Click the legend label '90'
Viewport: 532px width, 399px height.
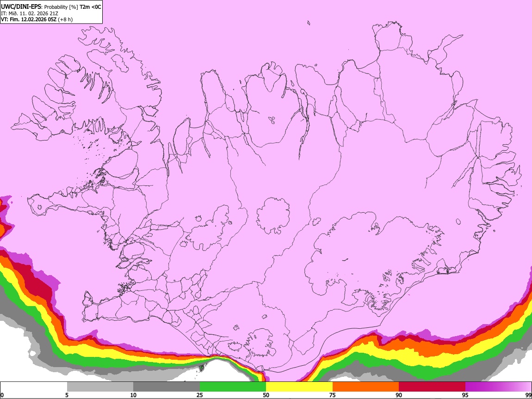[x=399, y=395]
